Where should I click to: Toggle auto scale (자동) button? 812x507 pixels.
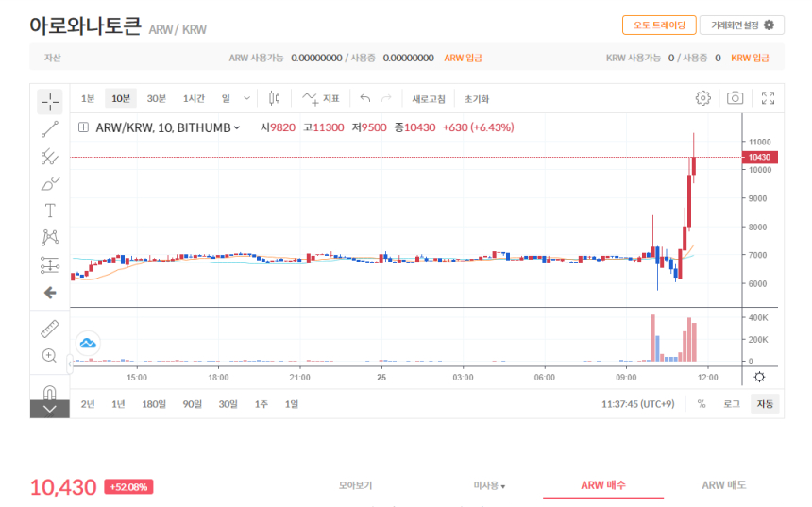(765, 404)
